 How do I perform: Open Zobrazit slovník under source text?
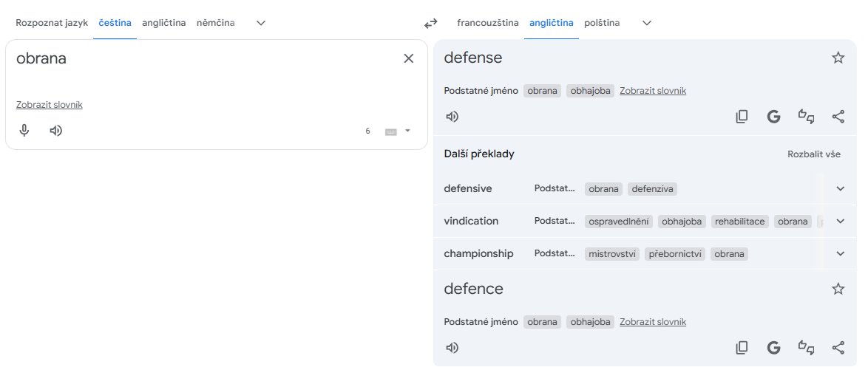point(50,105)
